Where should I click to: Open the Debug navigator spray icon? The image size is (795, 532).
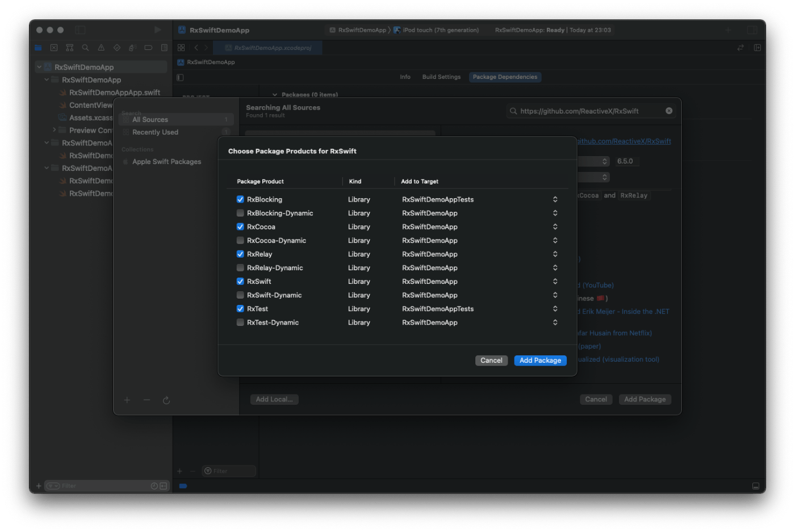132,48
